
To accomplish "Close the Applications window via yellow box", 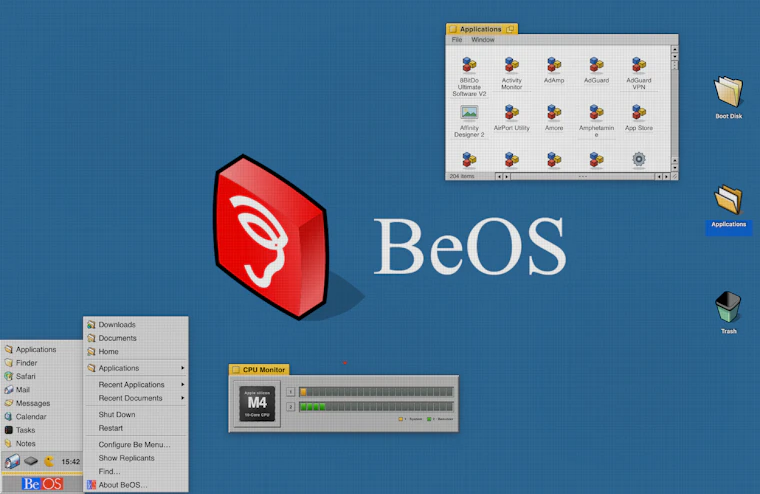I will (x=453, y=30).
